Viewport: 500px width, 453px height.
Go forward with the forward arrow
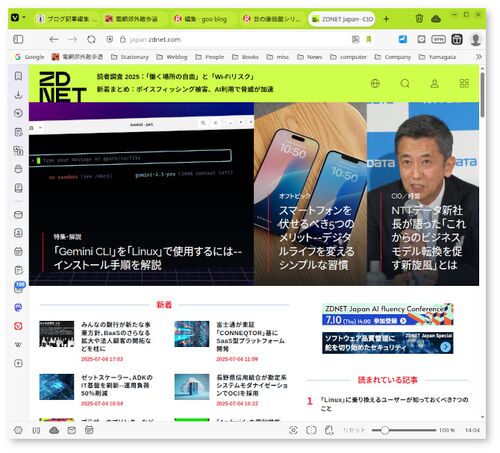tap(72, 39)
